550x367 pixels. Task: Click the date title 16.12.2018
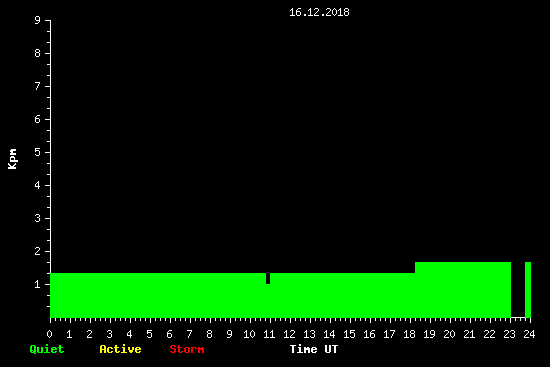point(319,12)
